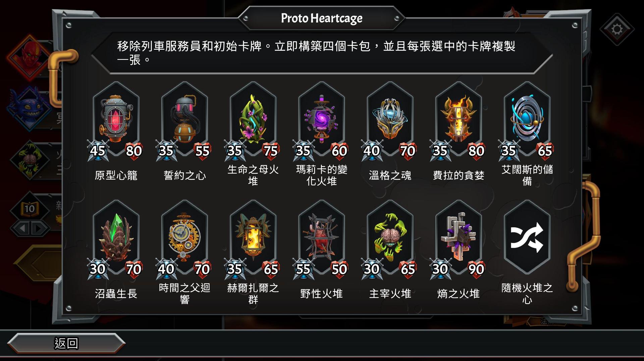Choose the 熵之火堆 pyre heart
644x361 pixels.
click(458, 237)
